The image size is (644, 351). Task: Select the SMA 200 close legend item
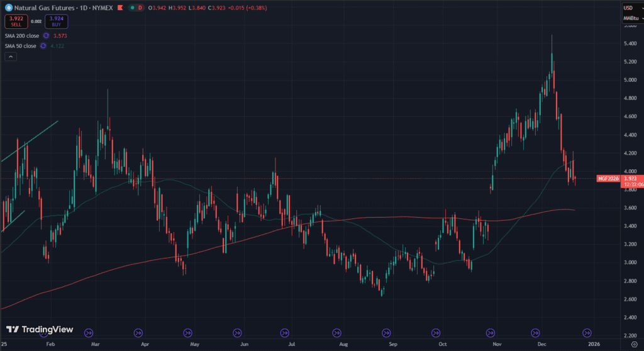(21, 36)
